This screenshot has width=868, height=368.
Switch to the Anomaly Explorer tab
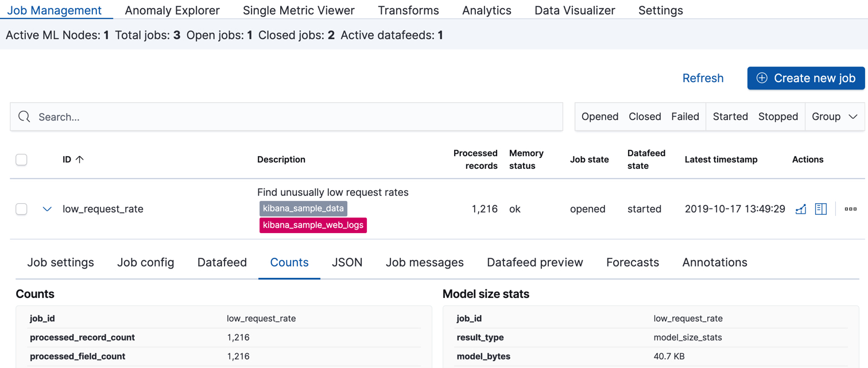pos(172,10)
